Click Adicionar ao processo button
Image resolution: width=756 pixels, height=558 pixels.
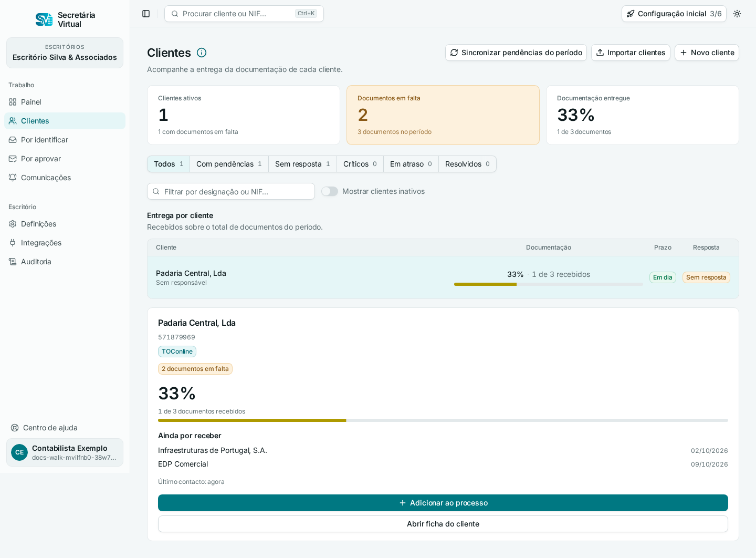click(443, 503)
